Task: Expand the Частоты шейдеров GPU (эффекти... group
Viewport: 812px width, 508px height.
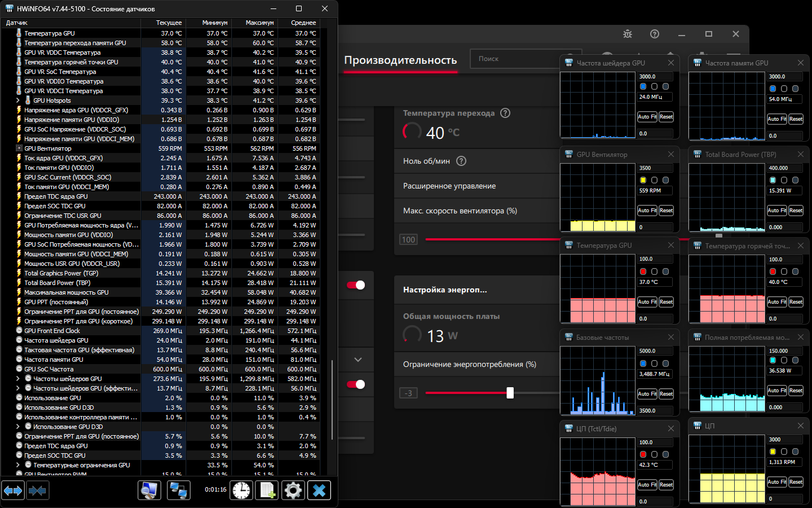Action: (x=18, y=388)
